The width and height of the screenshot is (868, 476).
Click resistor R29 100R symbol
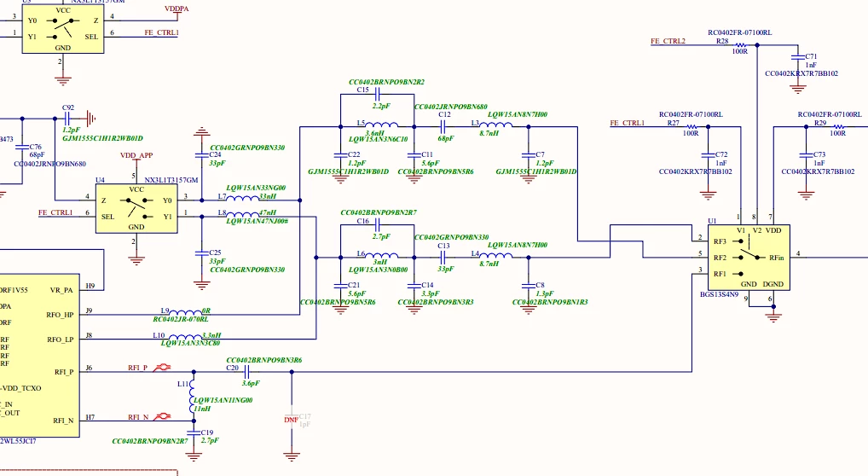click(x=839, y=127)
